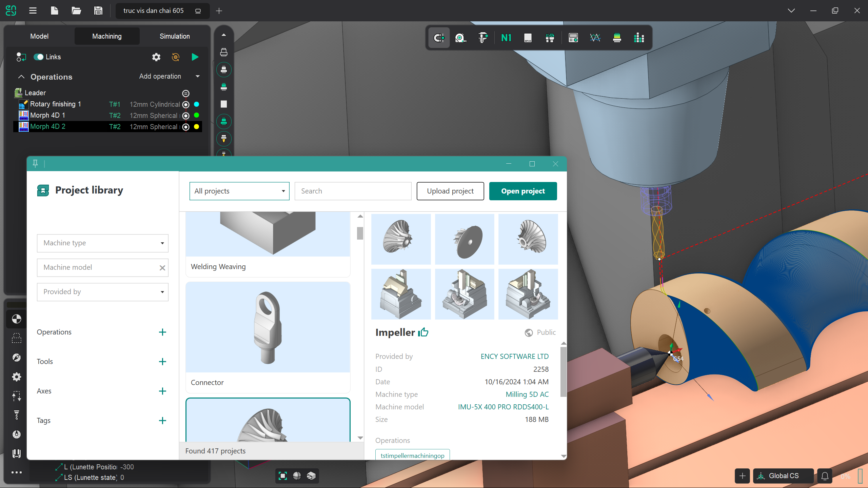Click the save project icon

point(98,11)
